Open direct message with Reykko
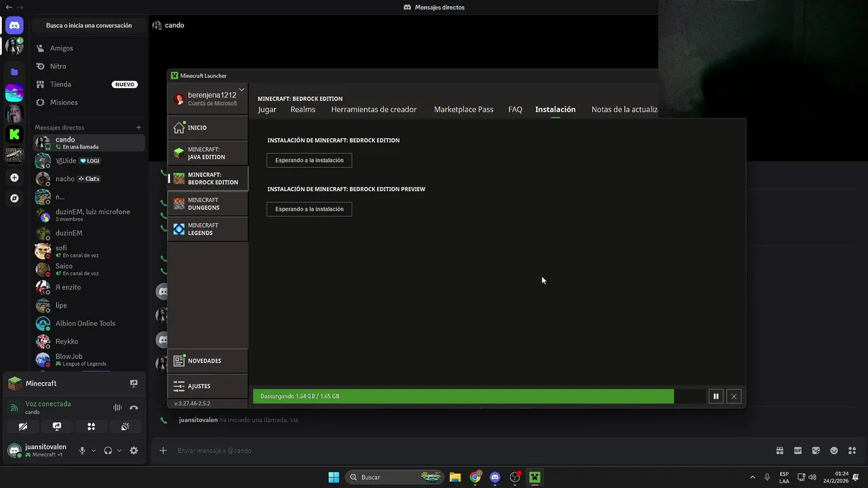Viewport: 868px width, 488px height. (89, 342)
